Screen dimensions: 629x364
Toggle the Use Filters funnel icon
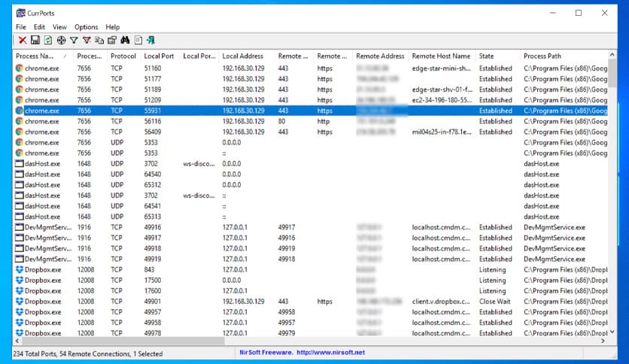[x=74, y=40]
